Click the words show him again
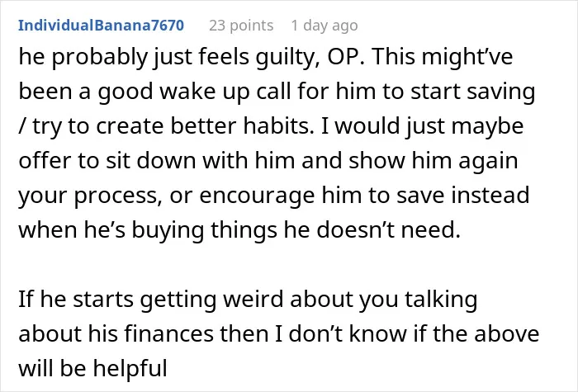Image resolution: width=578 pixels, height=392 pixels. point(433,161)
